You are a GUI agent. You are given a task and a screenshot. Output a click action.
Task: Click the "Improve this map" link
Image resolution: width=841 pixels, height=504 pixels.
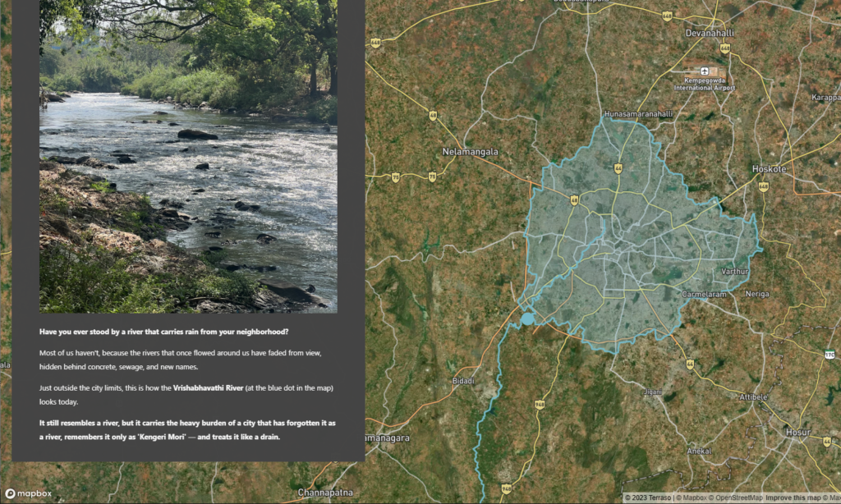pos(789,497)
